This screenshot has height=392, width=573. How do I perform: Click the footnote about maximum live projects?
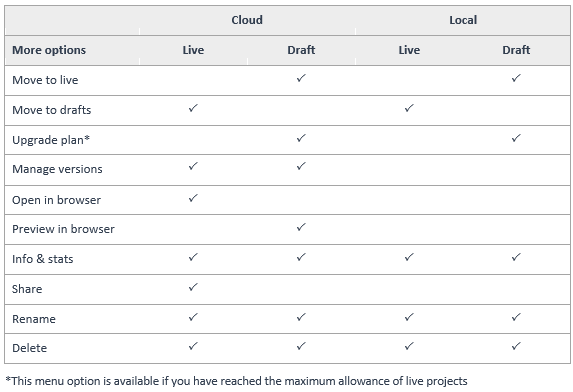(236, 381)
